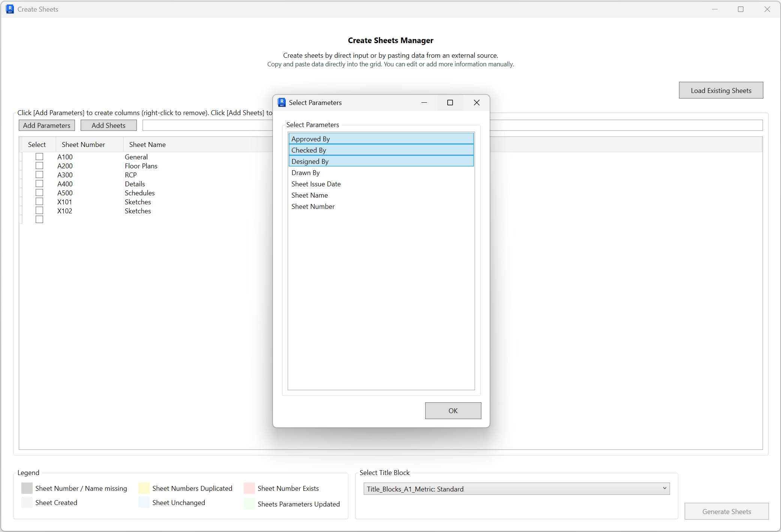Check the checkbox for sheet A500 Schedules
Image resolution: width=781 pixels, height=532 pixels.
pos(39,192)
